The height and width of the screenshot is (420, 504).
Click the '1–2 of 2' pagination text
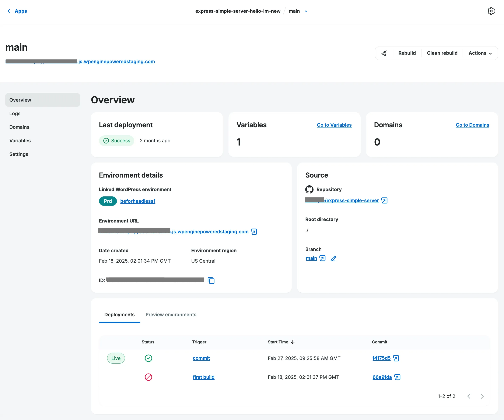click(446, 396)
